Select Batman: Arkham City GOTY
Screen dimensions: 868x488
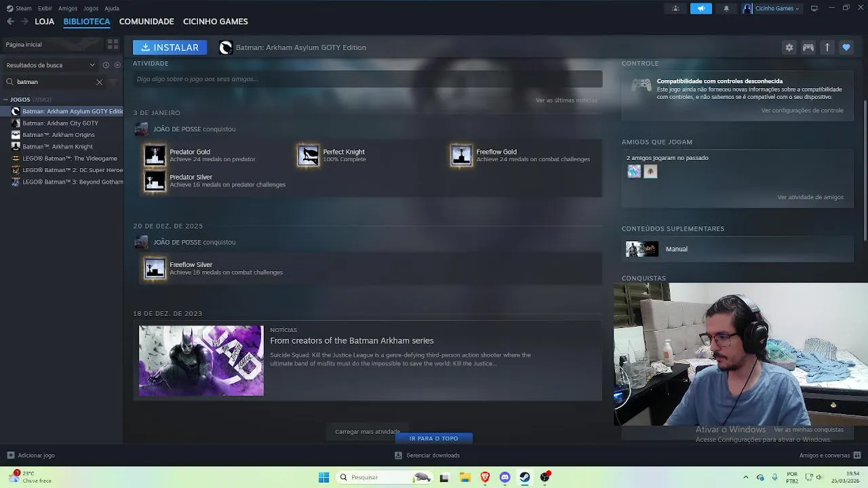(x=60, y=123)
